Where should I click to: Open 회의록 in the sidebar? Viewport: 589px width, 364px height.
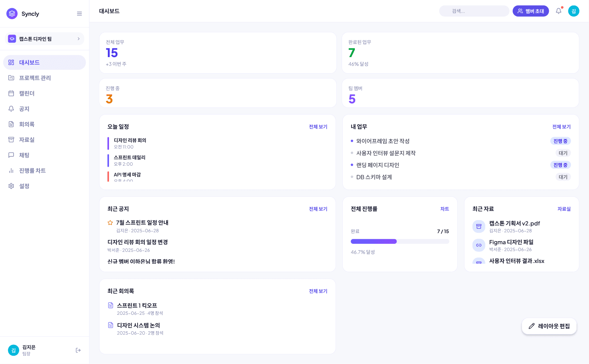44,124
